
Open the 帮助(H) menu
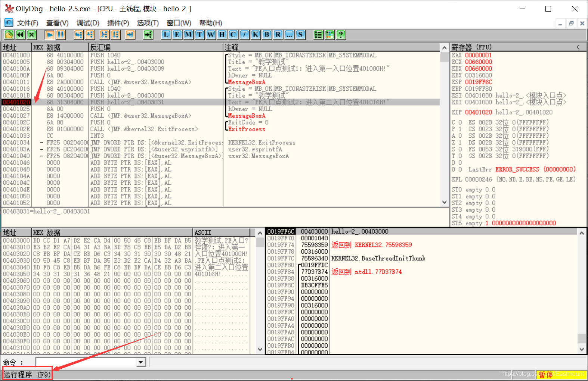211,23
